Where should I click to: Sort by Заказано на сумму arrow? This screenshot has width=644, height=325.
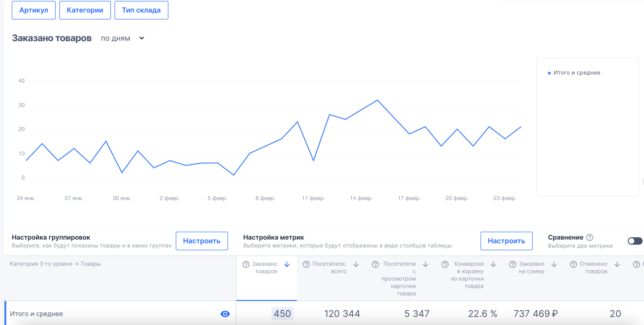coord(554,265)
